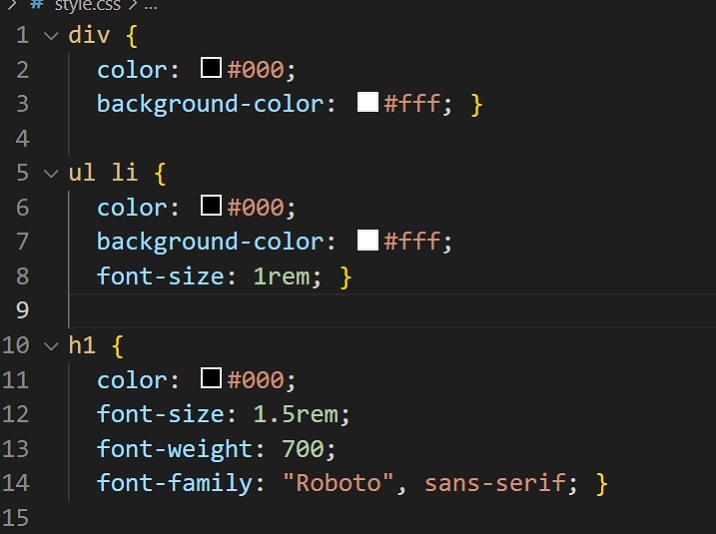The image size is (716, 534).
Task: Click line number 9 in gutter
Action: pyautogui.click(x=22, y=310)
